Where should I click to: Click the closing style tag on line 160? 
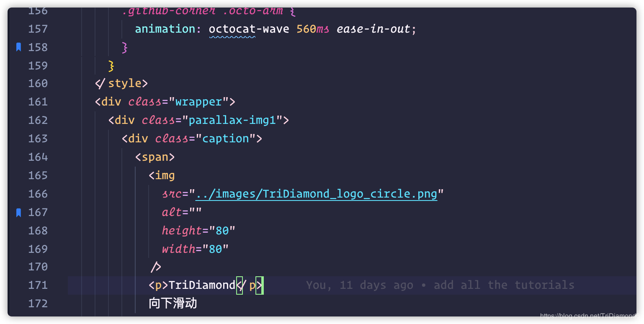click(x=121, y=83)
